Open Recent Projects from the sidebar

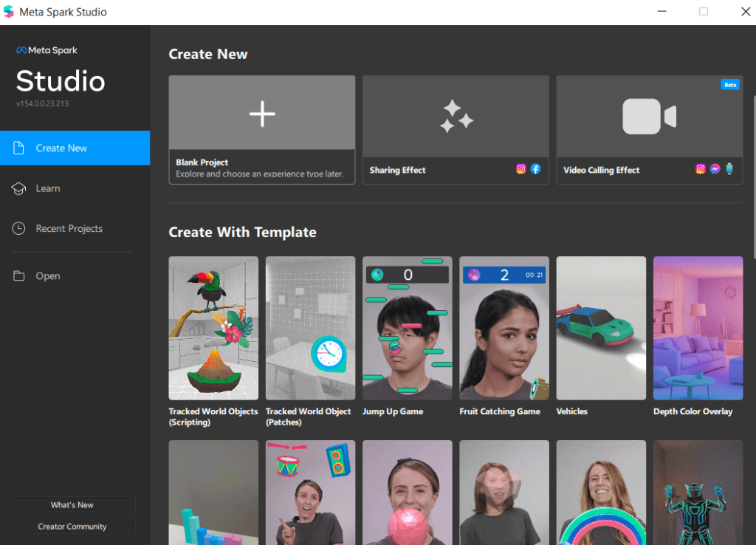[69, 228]
